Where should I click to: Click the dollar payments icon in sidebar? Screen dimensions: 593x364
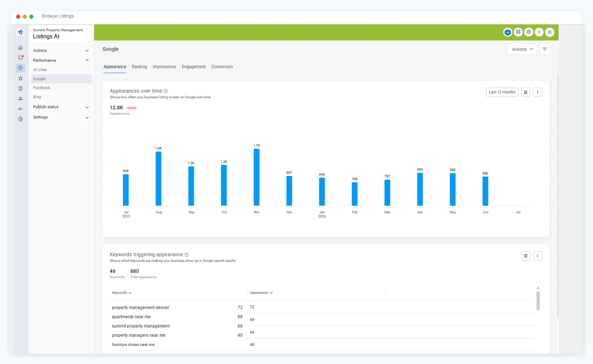21,88
